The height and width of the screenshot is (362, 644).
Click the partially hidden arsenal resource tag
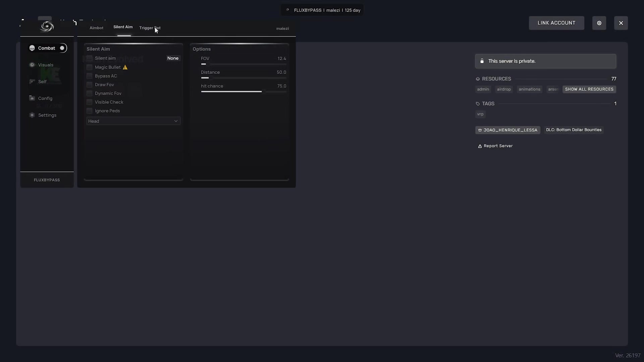coord(553,89)
